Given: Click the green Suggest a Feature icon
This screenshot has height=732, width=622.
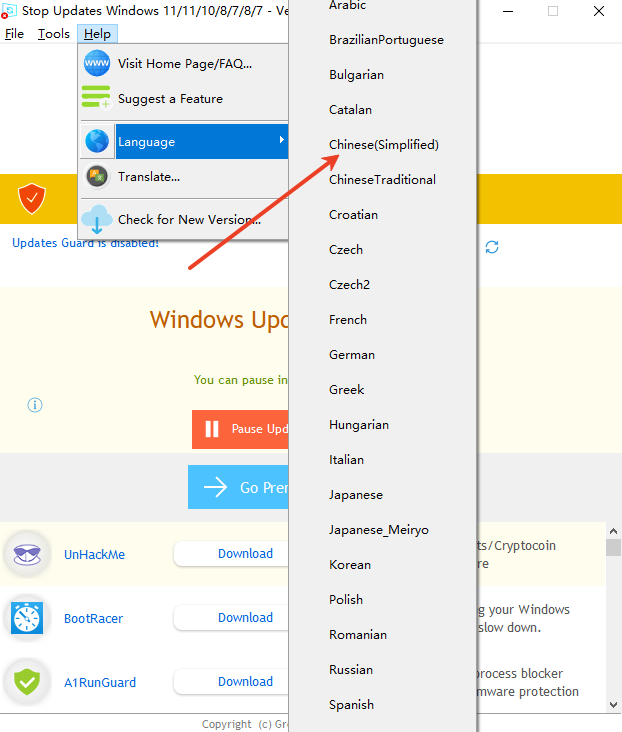Looking at the screenshot, I should [x=97, y=99].
